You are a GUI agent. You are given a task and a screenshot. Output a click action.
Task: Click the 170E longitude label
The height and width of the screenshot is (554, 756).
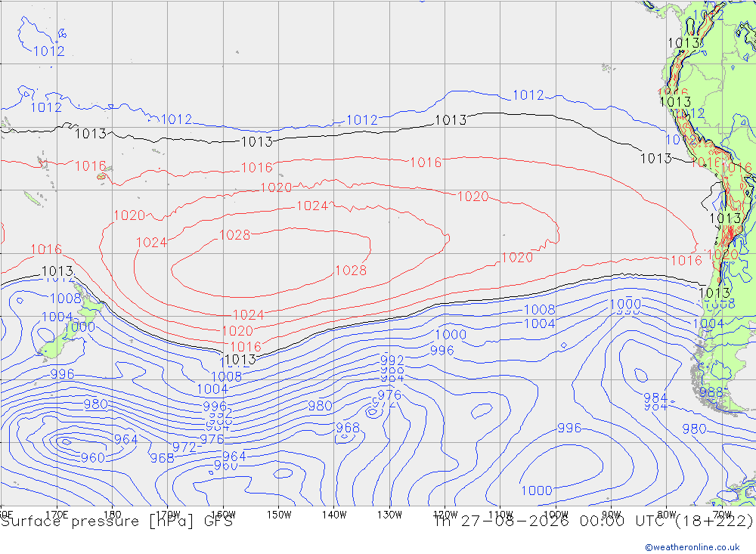tap(57, 515)
